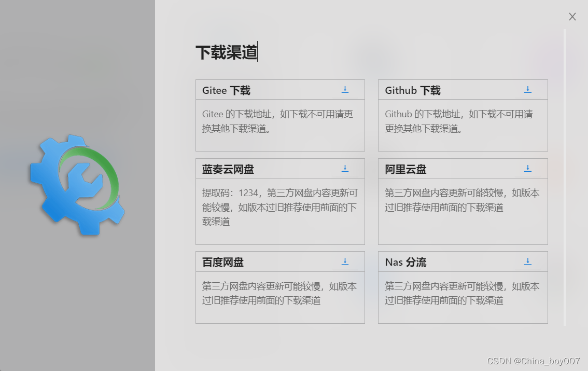Choose the 百度网盘 card title
588x371 pixels.
tap(223, 262)
